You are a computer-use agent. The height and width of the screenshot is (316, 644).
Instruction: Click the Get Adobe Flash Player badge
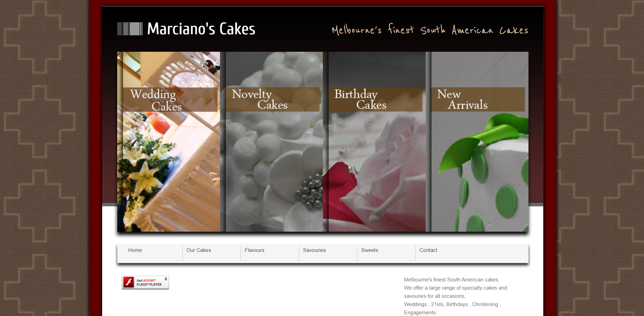coord(145,282)
